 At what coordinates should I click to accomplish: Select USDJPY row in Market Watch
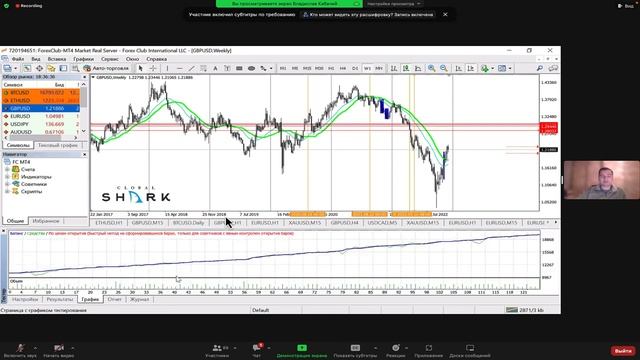click(41, 124)
